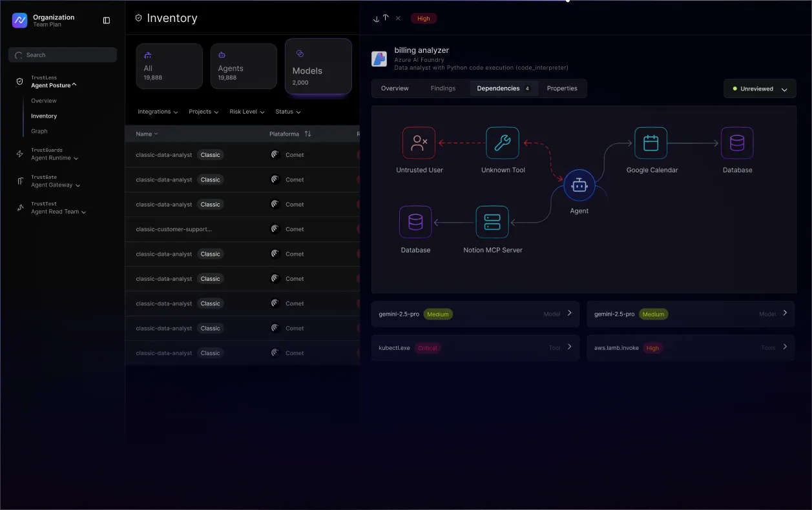Click the Plataforma column header

tap(284, 134)
